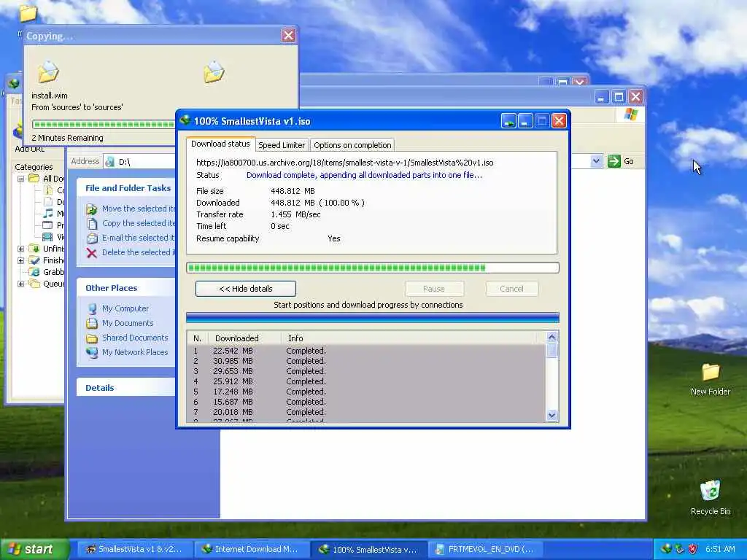Click the scroll down arrow in connections list

click(551, 415)
